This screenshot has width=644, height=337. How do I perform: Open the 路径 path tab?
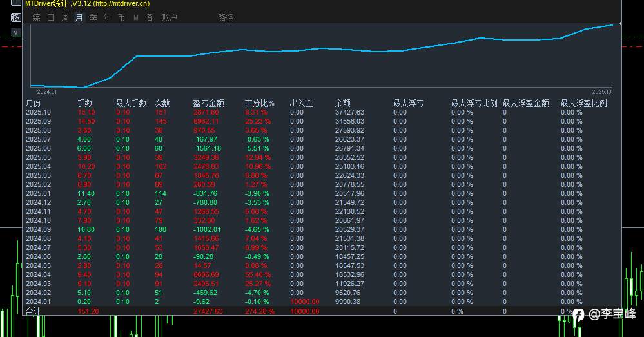pyautogui.click(x=226, y=17)
